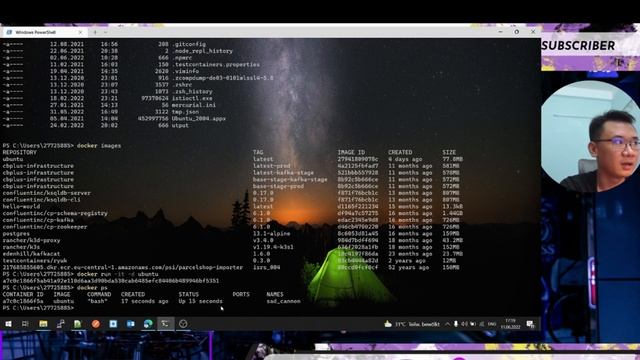Screen dimensions: 640x360
Task: Click the IMAGE ID column header
Action: 351,152
